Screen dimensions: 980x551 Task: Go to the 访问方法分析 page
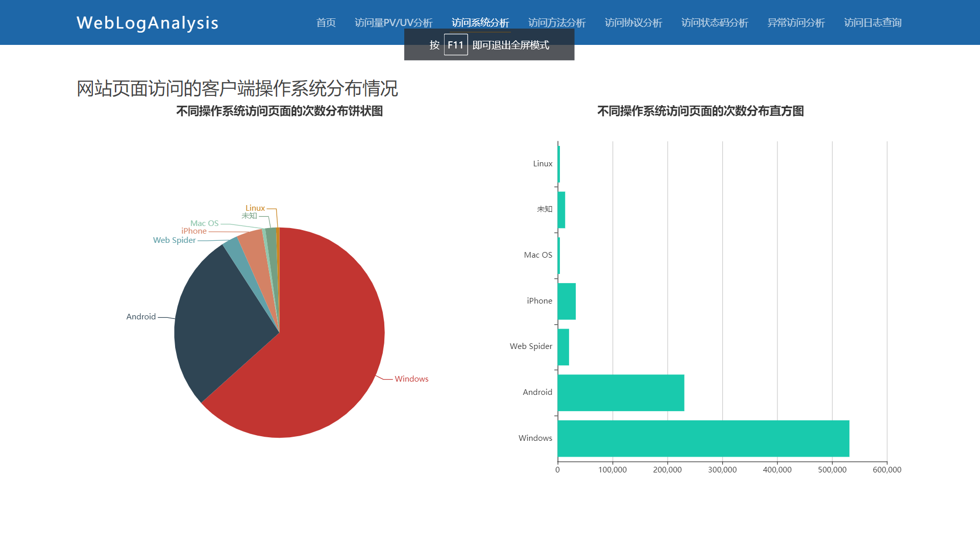556,22
